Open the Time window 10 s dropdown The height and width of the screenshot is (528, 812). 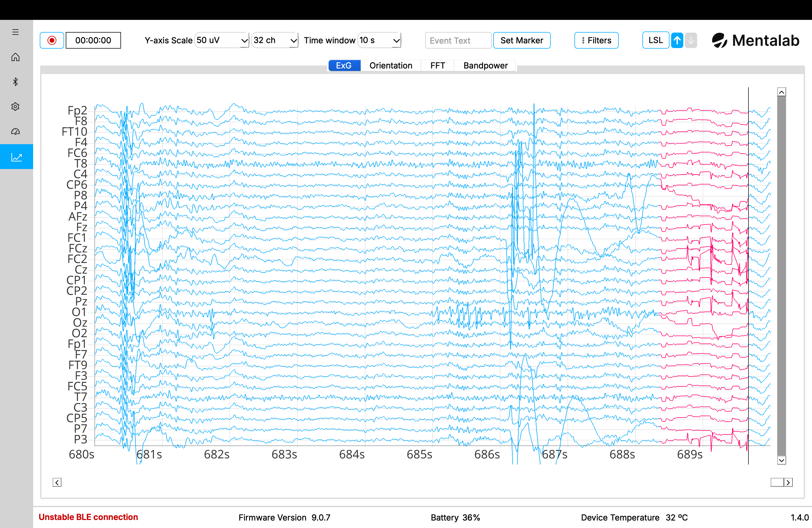point(379,41)
